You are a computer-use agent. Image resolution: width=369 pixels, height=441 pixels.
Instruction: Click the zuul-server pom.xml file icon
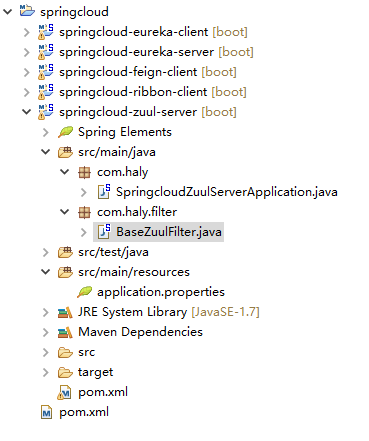(65, 393)
